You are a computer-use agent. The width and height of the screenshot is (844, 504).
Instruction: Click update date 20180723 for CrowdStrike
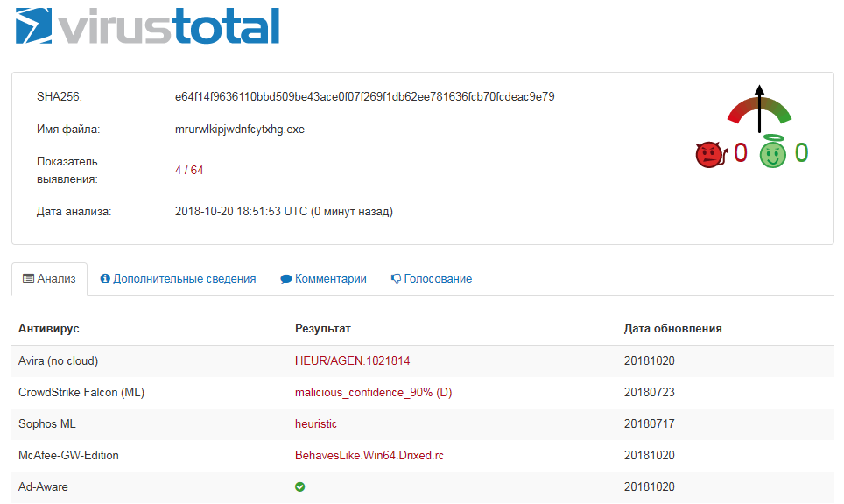(x=649, y=392)
